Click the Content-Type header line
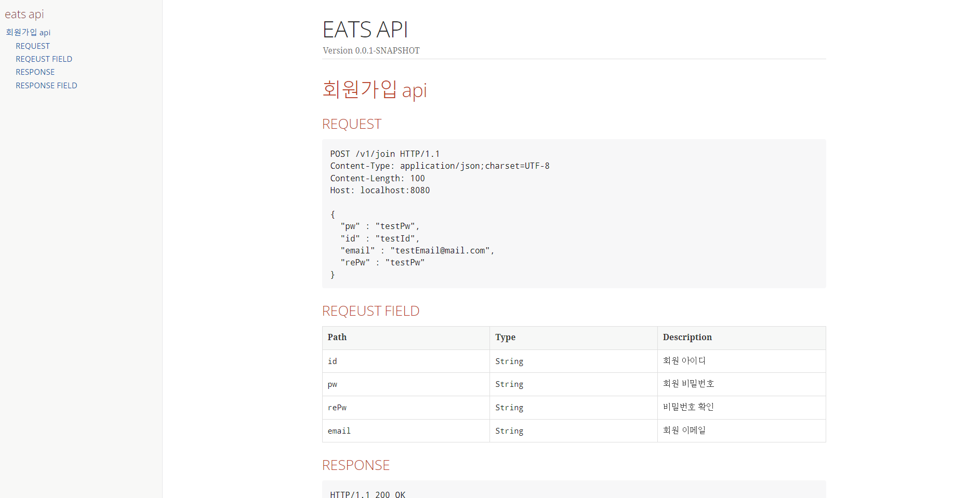 pyautogui.click(x=440, y=166)
